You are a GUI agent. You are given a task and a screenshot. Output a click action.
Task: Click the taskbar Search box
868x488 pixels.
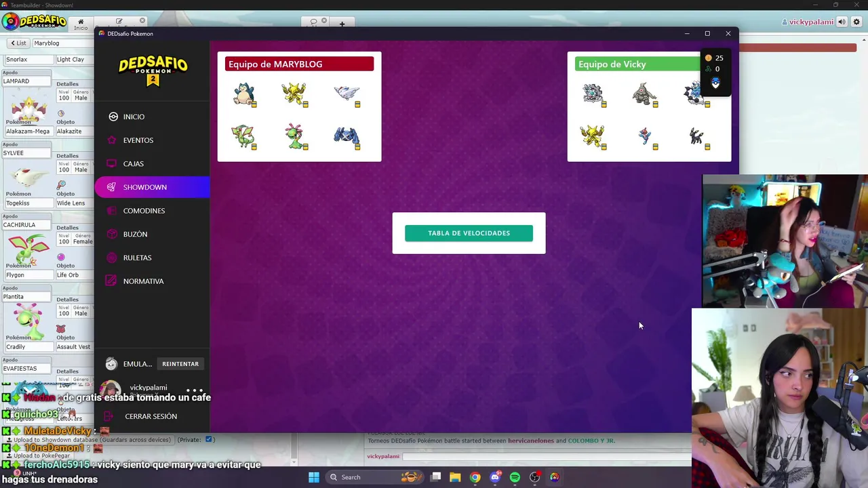point(374,477)
